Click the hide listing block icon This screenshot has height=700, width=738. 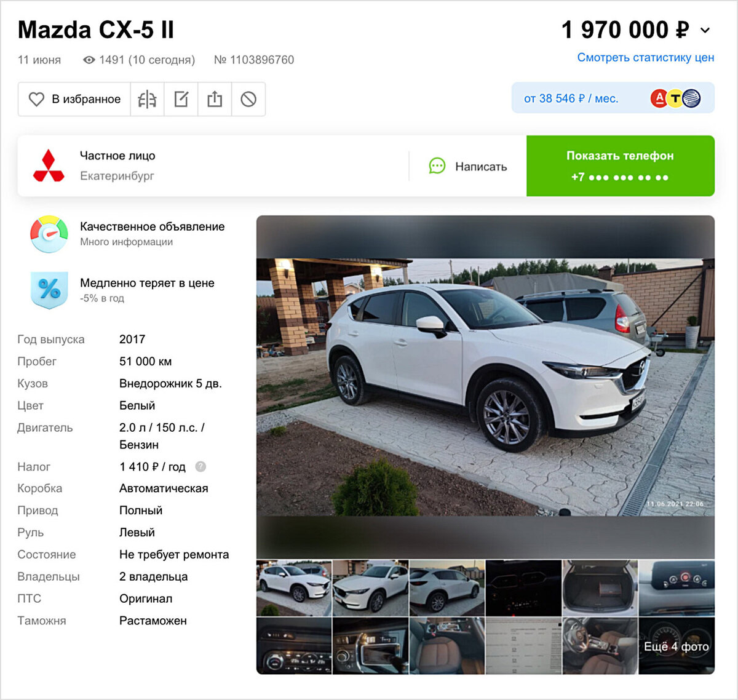point(248,99)
